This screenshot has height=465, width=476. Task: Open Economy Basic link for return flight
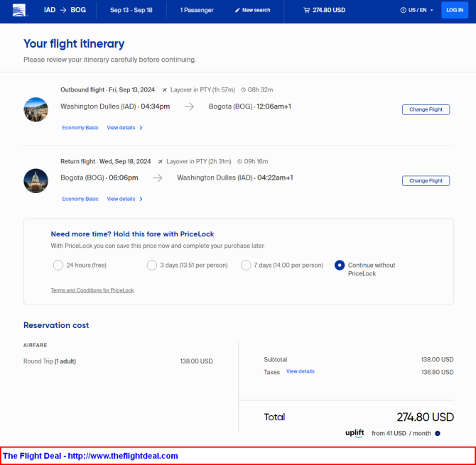[80, 199]
